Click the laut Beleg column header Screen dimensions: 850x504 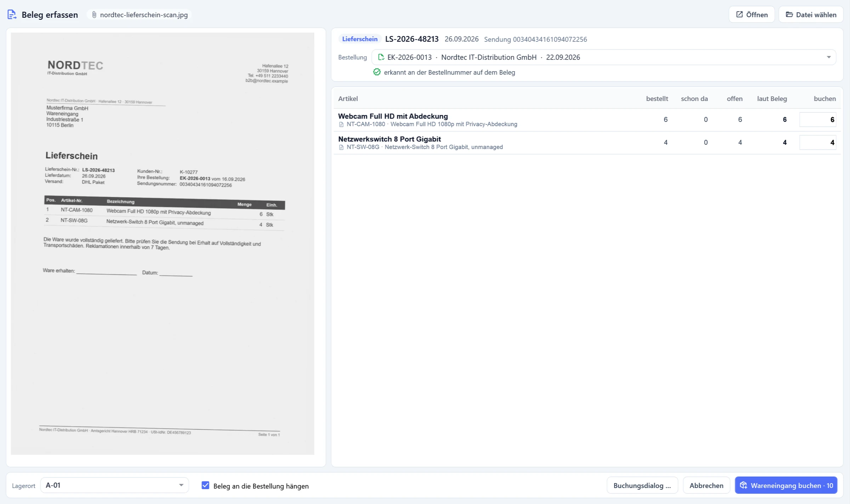tap(772, 99)
